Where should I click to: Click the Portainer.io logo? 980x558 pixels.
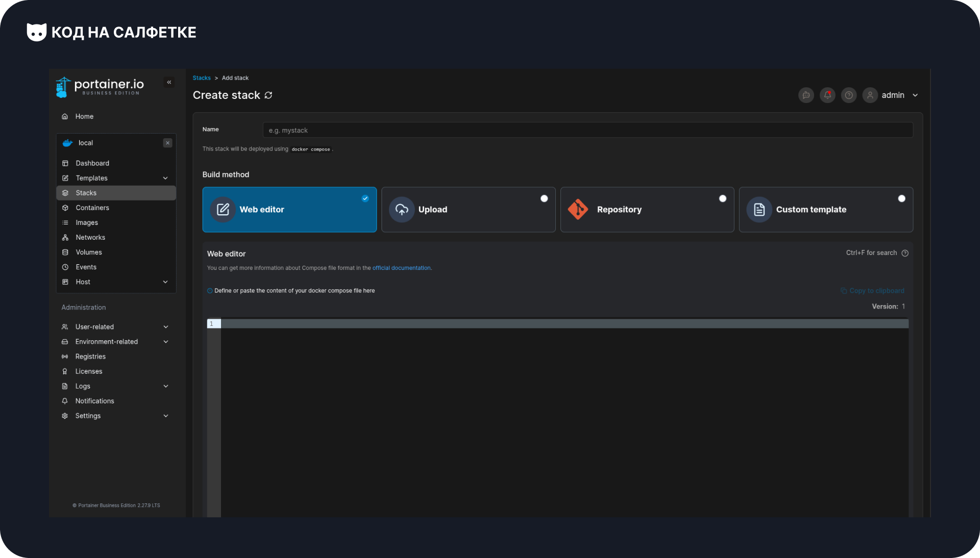(x=100, y=87)
